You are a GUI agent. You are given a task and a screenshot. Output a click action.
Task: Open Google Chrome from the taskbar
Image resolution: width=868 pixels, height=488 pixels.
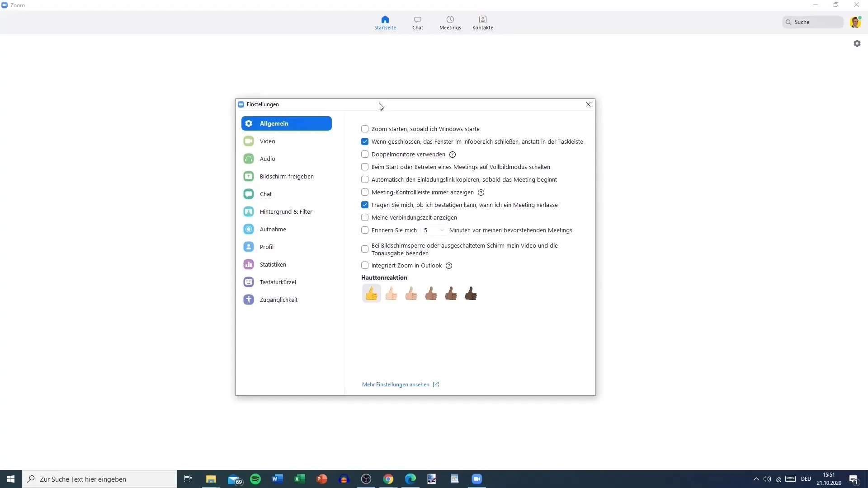(x=388, y=479)
